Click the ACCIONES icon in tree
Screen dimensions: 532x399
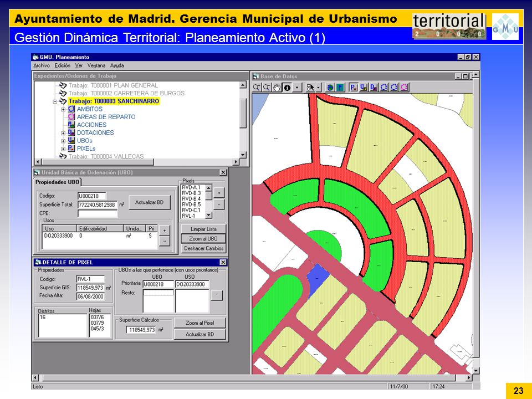(x=71, y=125)
